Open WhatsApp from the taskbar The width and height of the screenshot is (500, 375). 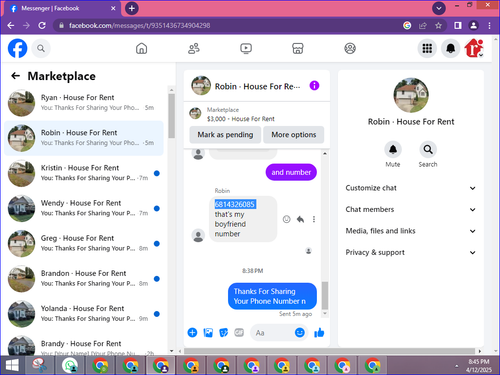click(70, 366)
